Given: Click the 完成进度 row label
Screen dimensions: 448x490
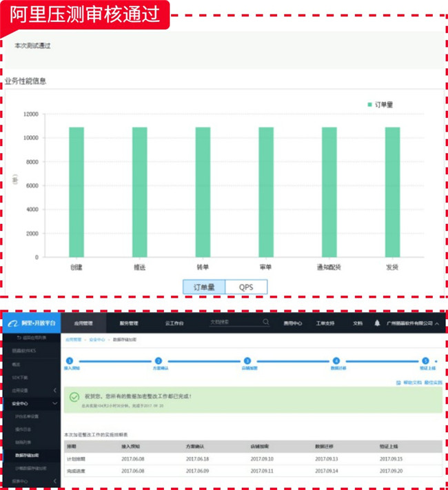Looking at the screenshot, I should [x=76, y=471].
